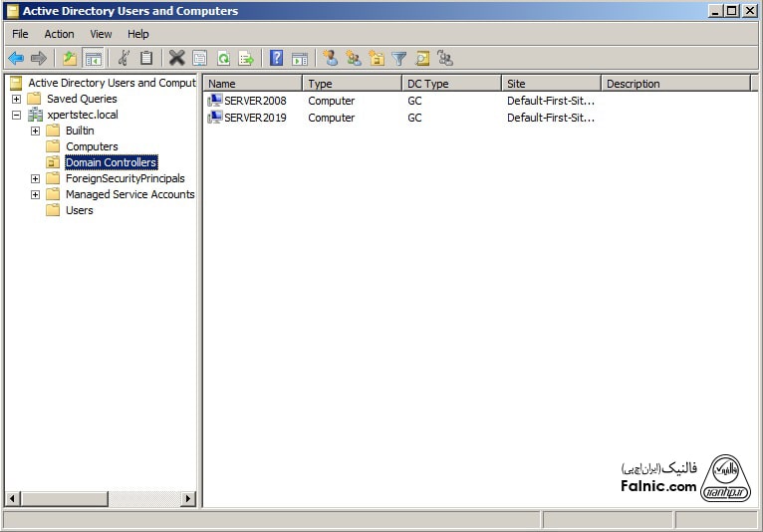
Task: Toggle the Show/Hide console tree icon
Action: [93, 59]
